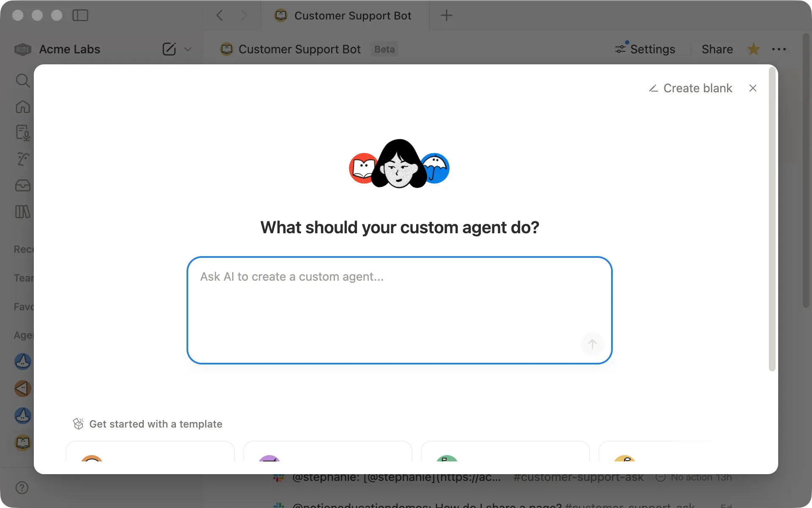This screenshot has width=812, height=508.
Task: Go to Home from the sidebar
Action: pos(23,107)
